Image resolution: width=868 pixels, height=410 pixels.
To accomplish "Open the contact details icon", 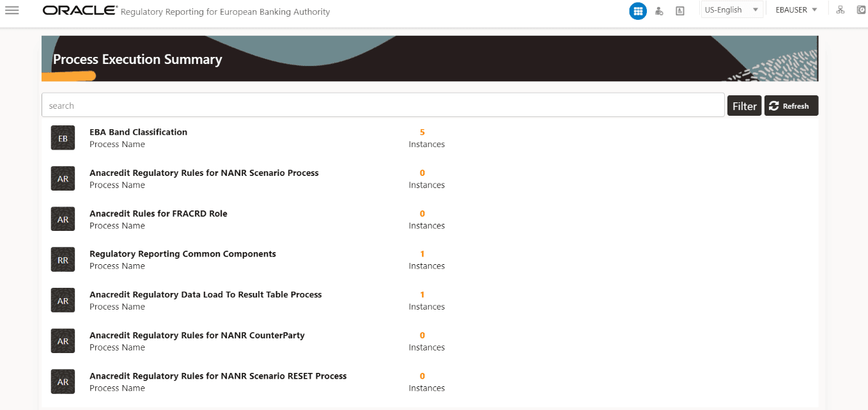I will tap(679, 10).
